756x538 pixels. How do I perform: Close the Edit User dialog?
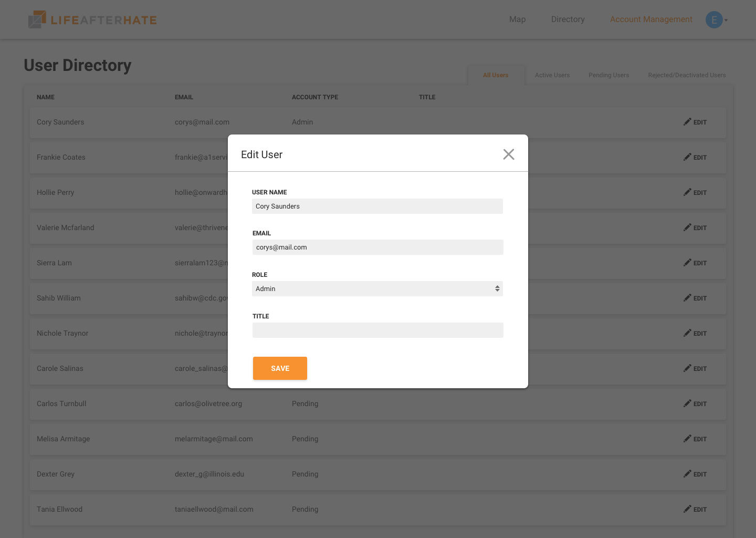point(508,154)
